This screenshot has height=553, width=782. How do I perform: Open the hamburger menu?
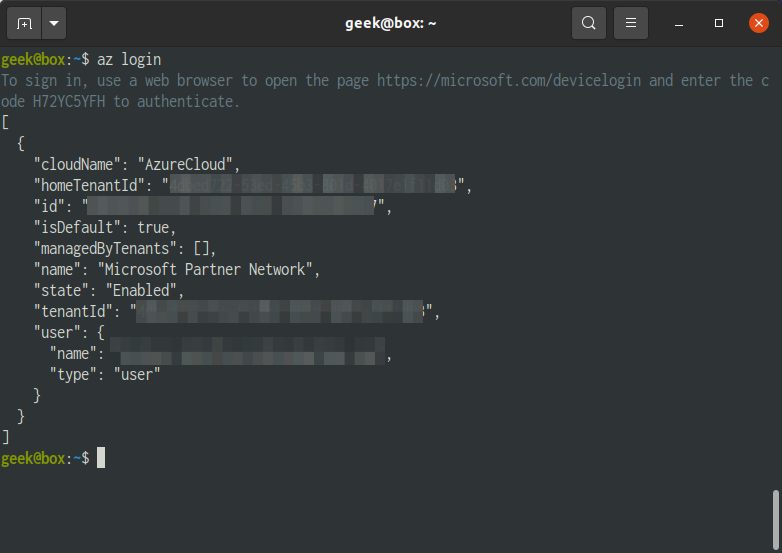(630, 23)
